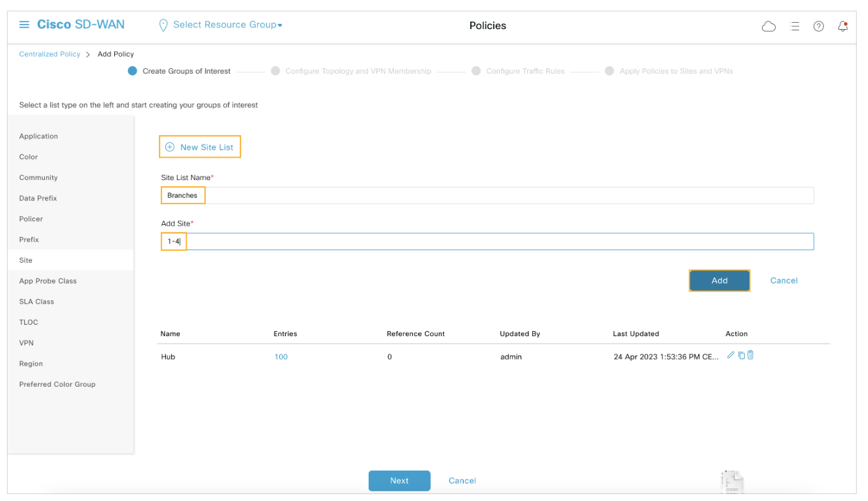Select the TLOC list type

click(x=29, y=322)
